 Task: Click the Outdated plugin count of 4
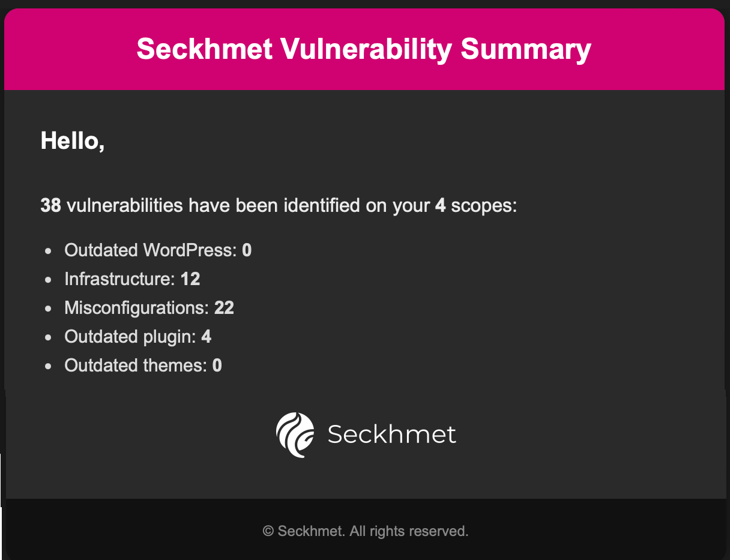(207, 337)
